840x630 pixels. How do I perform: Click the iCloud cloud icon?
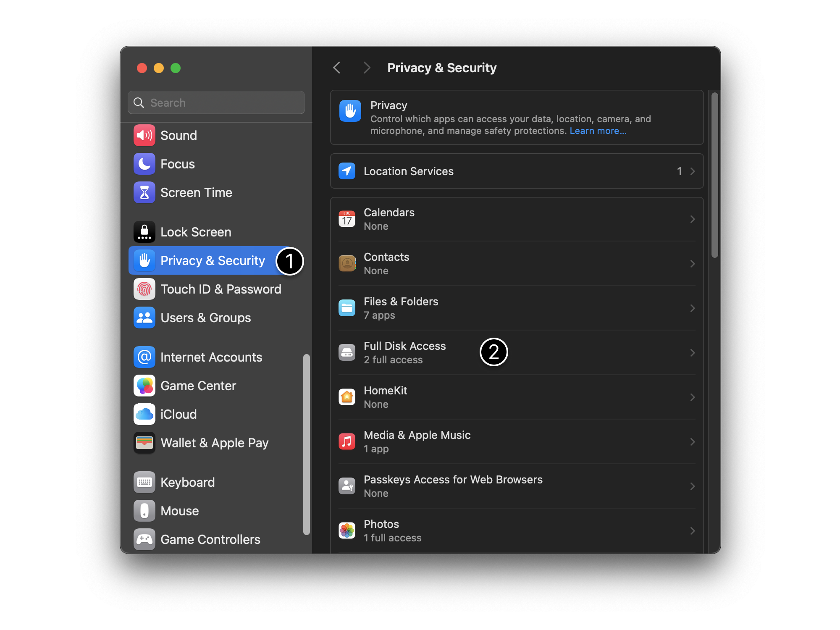[144, 414]
